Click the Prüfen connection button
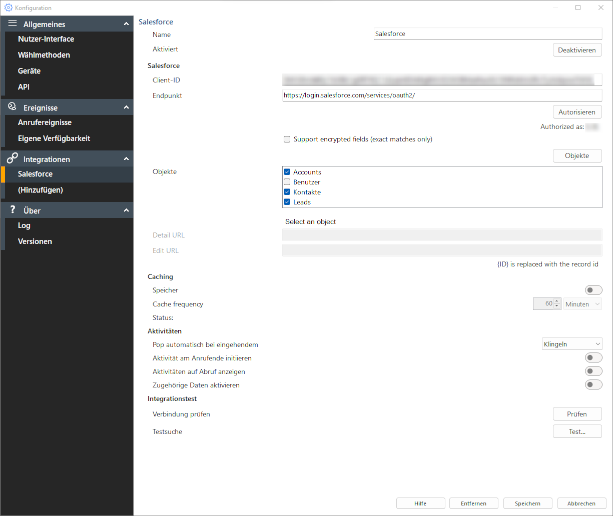Screen dimensions: 613x516 pos(577,414)
